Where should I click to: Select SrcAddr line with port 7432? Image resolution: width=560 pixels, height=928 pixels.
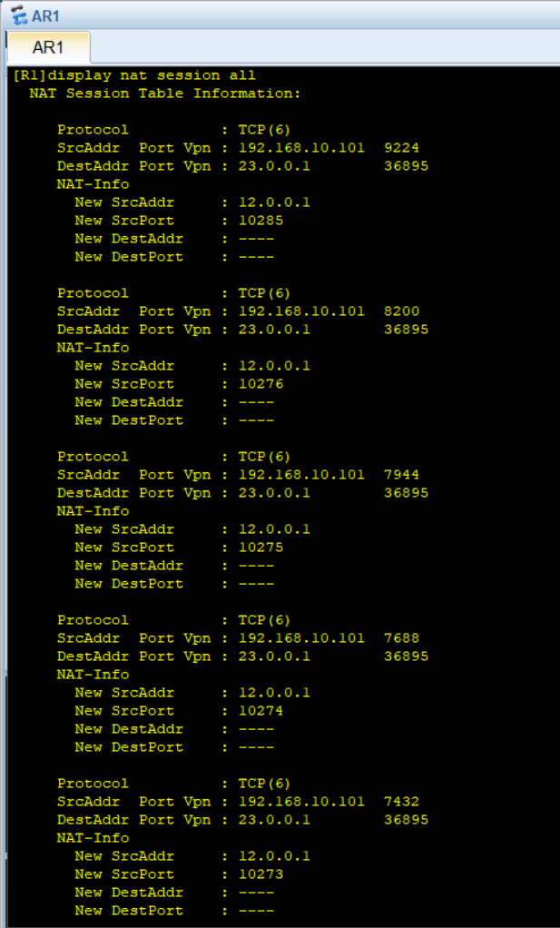pos(218,801)
